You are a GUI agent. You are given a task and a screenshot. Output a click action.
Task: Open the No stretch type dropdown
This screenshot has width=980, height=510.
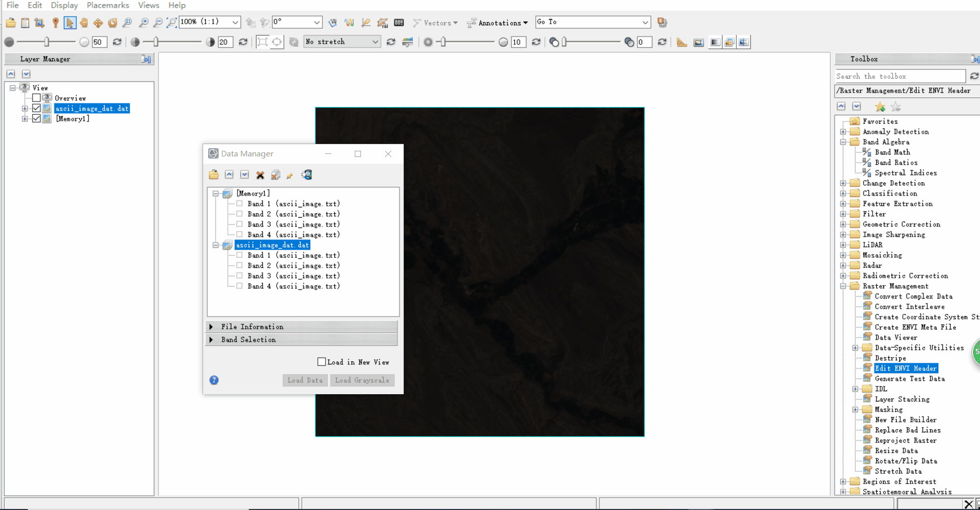(x=375, y=42)
